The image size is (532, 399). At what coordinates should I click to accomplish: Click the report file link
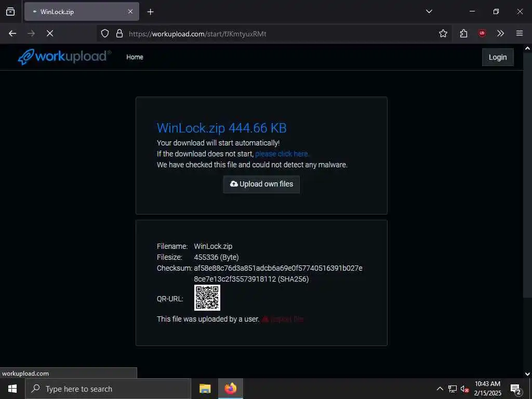click(283, 319)
